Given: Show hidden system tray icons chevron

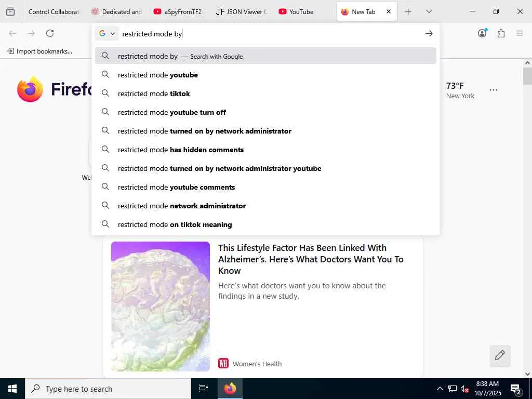Looking at the screenshot, I should click(x=440, y=389).
